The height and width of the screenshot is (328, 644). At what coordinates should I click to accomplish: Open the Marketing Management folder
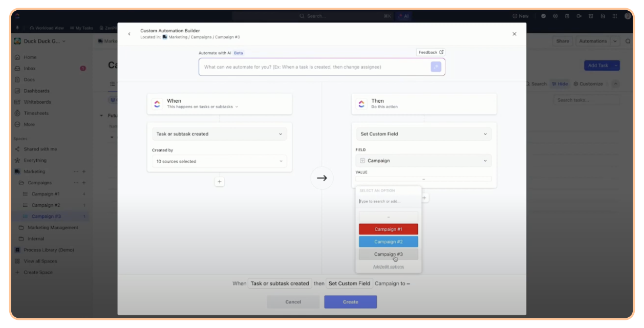click(54, 227)
